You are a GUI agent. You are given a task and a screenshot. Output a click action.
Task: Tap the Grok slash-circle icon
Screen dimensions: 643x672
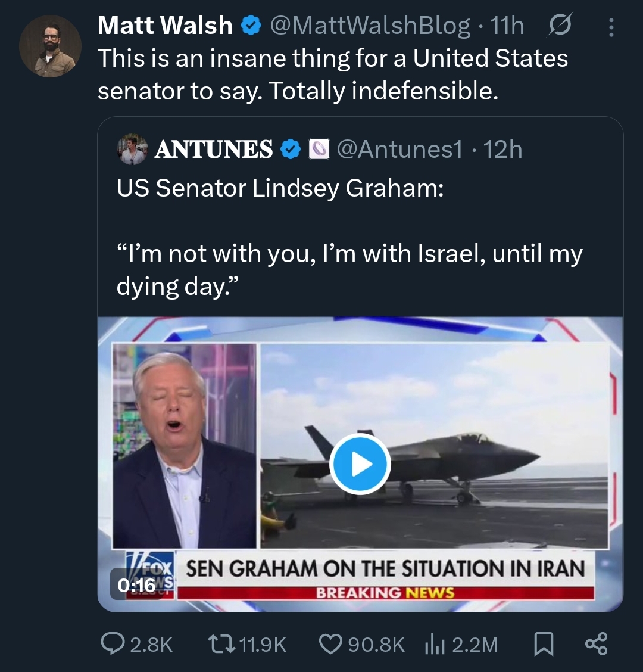558,26
